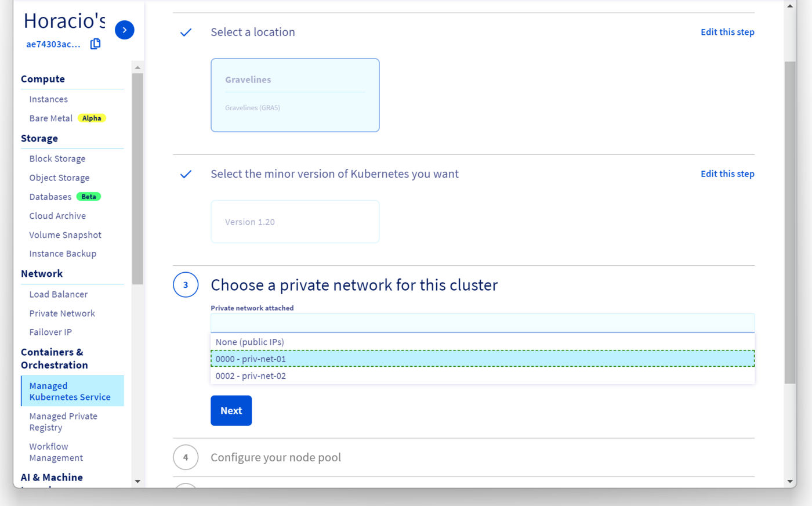812x506 pixels.
Task: Open the Private Network page
Action: pyautogui.click(x=62, y=313)
